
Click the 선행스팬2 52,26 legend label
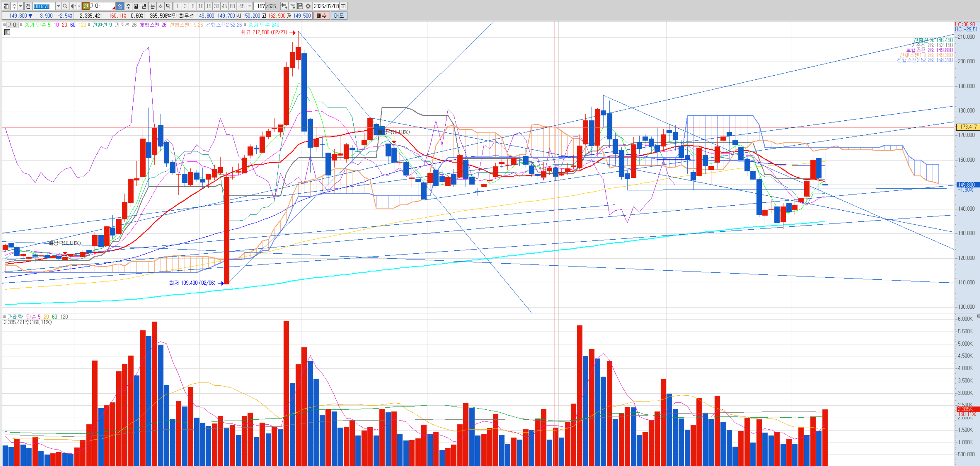point(224,25)
